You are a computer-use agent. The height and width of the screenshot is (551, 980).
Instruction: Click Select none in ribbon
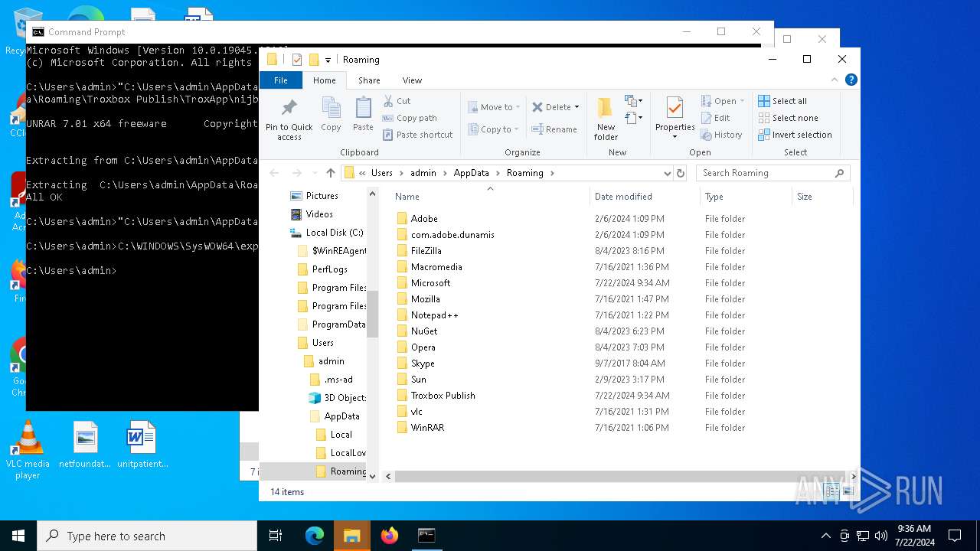click(x=788, y=118)
